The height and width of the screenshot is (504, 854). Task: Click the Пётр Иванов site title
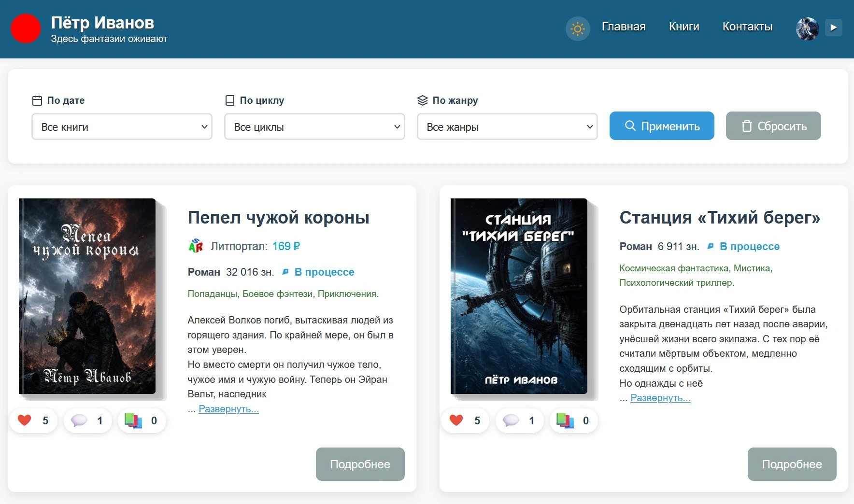[102, 23]
